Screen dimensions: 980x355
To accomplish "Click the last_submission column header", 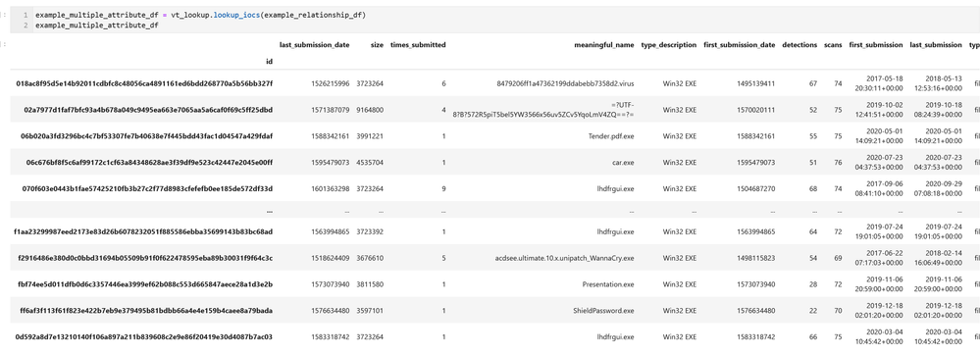I will click(x=936, y=45).
